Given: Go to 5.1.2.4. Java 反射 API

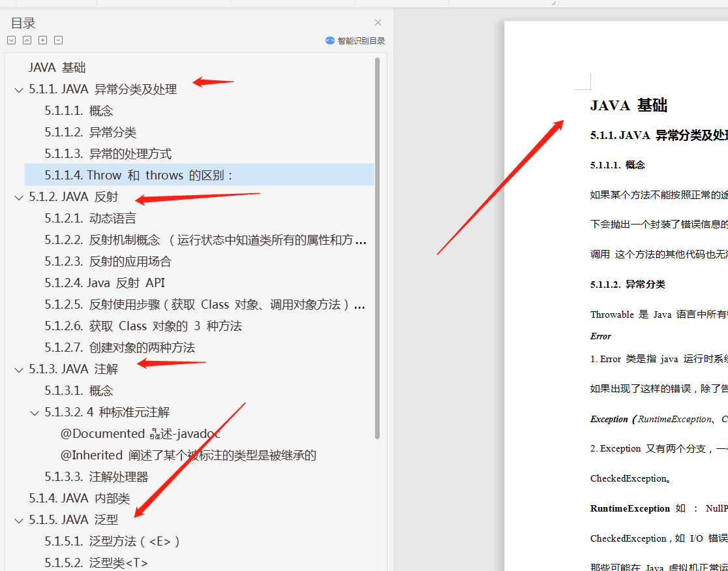Looking at the screenshot, I should click(x=105, y=283).
